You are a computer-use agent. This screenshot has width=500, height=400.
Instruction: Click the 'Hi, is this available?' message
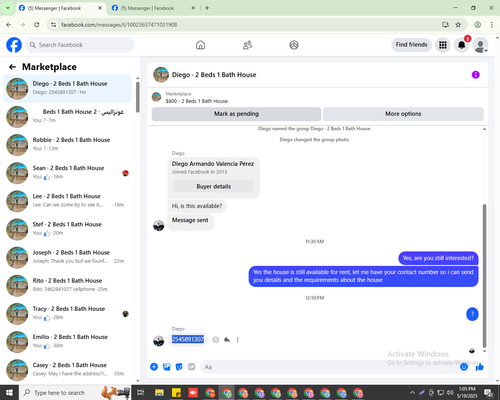(197, 206)
